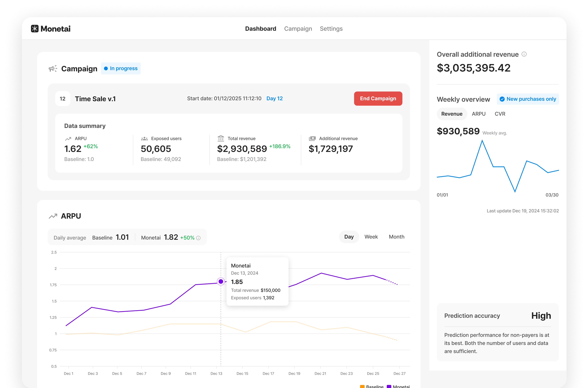Image resolution: width=588 pixels, height=388 pixels.
Task: Click the Total revenue bank icon
Action: click(x=221, y=138)
